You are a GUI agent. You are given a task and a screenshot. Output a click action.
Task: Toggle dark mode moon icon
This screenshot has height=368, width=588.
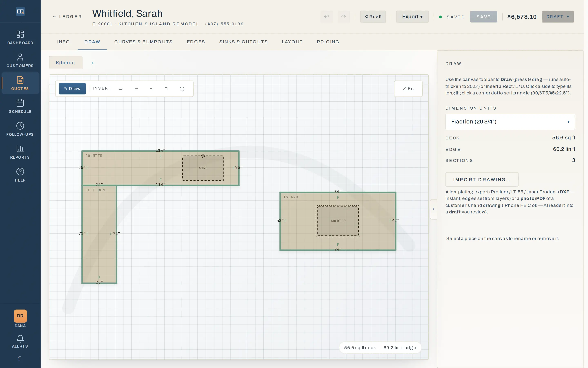pyautogui.click(x=20, y=359)
